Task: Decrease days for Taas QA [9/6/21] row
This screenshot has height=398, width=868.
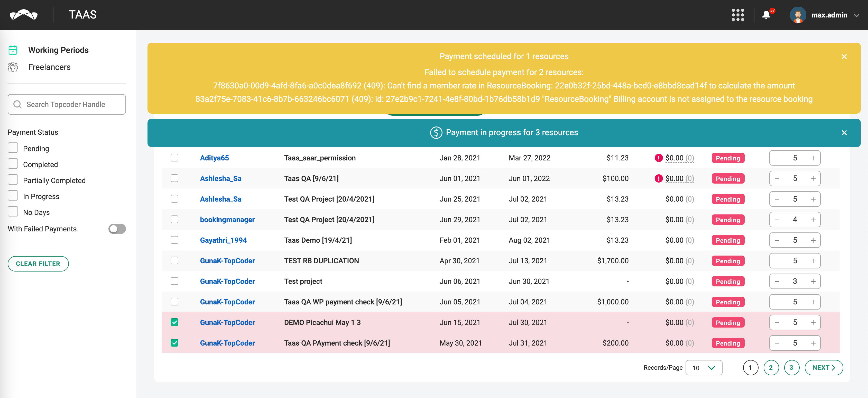Action: pos(777,179)
